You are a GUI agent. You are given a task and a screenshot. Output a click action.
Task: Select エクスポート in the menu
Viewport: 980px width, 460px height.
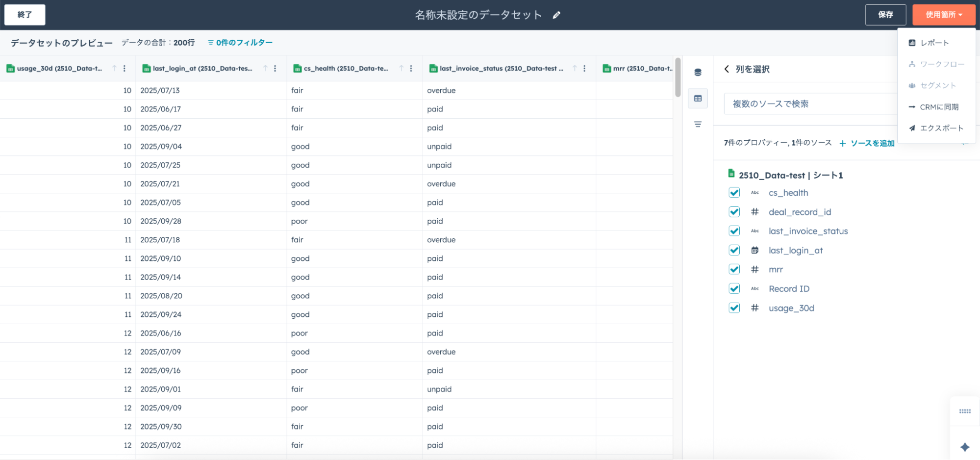pyautogui.click(x=941, y=128)
